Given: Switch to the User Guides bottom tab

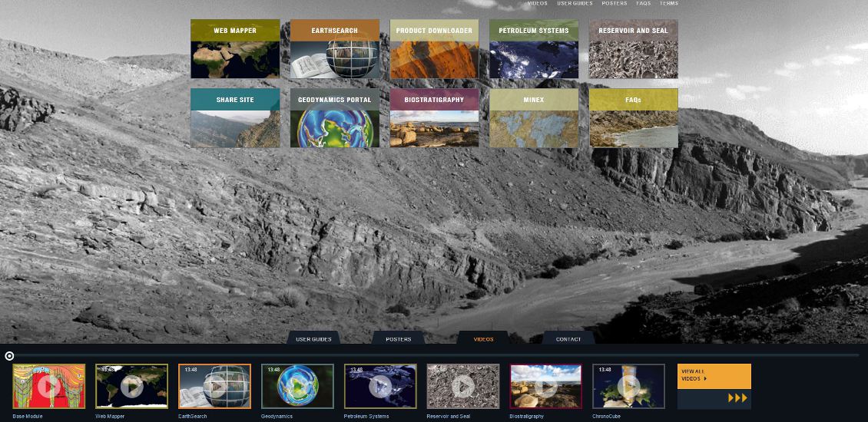Looking at the screenshot, I should pos(313,338).
